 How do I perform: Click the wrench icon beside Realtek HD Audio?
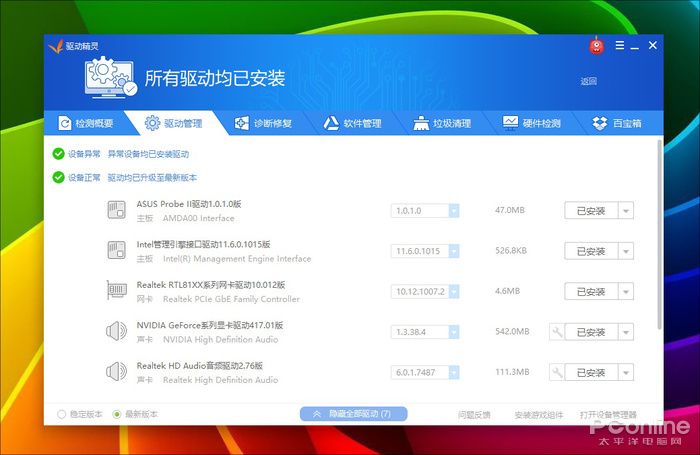coord(557,373)
